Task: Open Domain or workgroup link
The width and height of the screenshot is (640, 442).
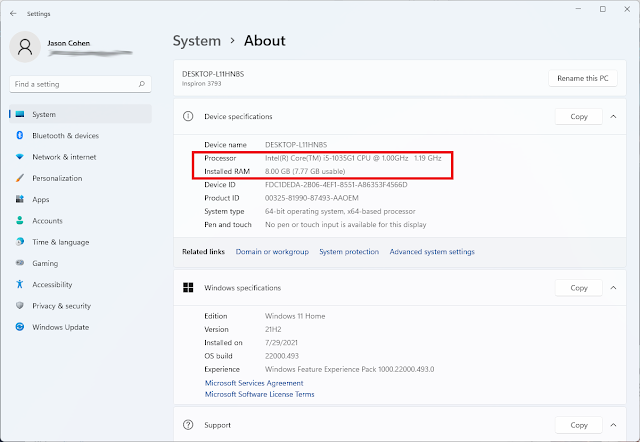Action: [x=272, y=251]
